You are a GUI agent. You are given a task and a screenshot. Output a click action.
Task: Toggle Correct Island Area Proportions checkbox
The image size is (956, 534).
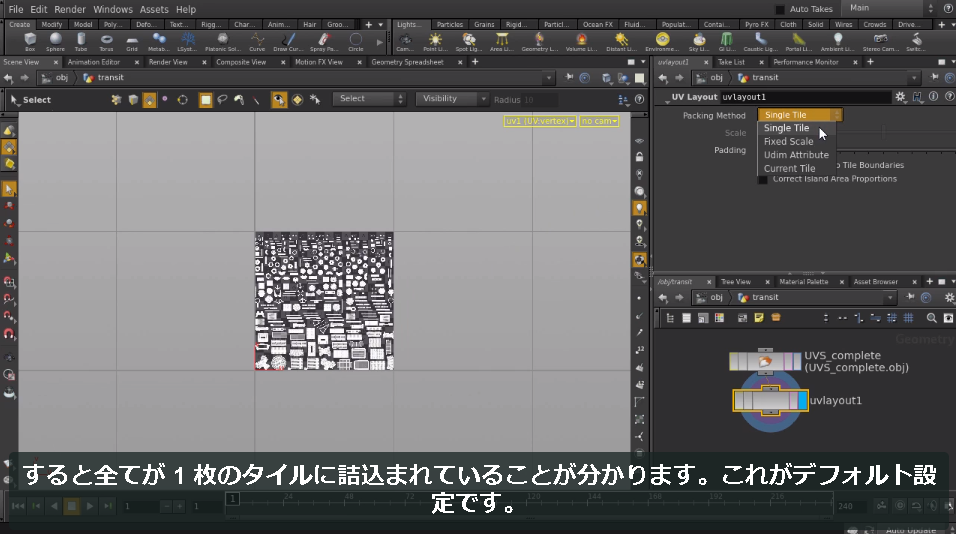click(762, 179)
